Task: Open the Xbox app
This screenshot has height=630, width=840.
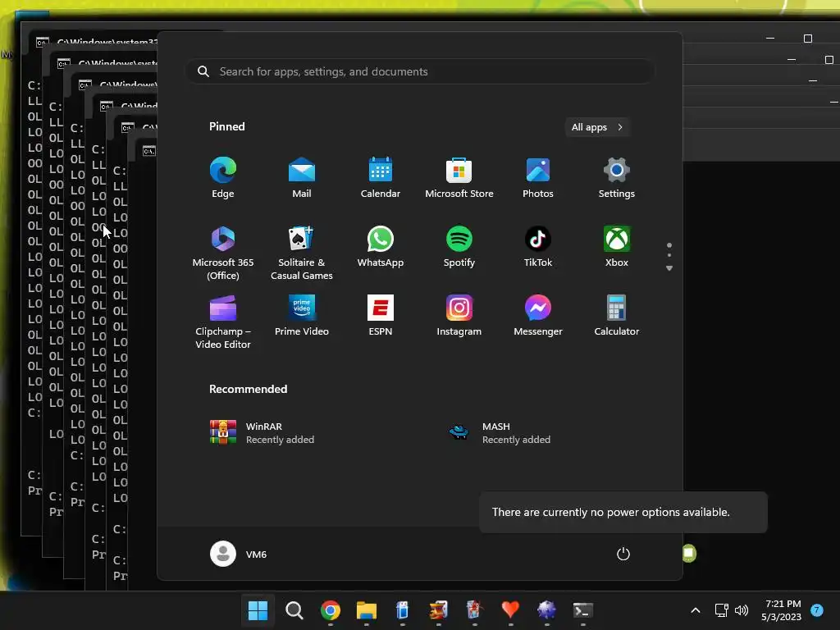Action: [x=617, y=247]
